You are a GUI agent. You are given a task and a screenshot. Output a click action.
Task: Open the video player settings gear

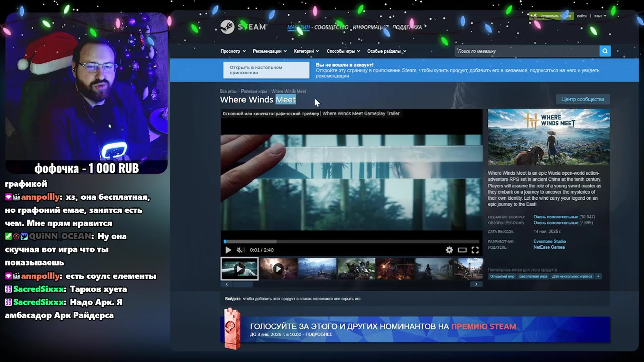click(449, 250)
